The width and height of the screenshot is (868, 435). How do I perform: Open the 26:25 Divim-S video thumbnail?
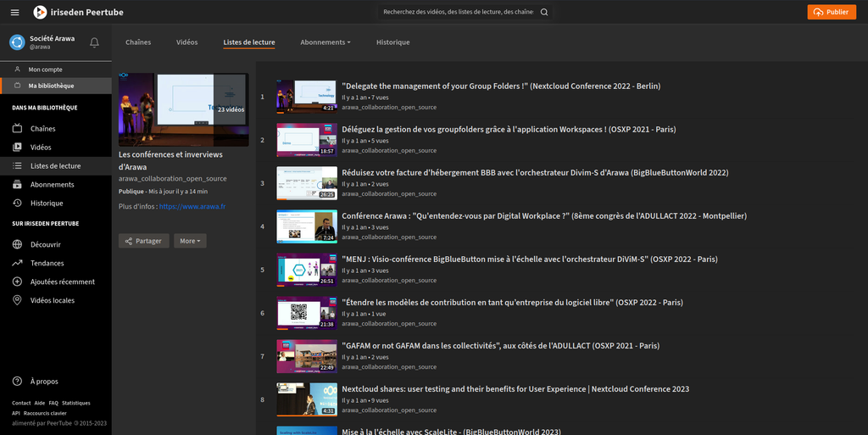coord(307,183)
